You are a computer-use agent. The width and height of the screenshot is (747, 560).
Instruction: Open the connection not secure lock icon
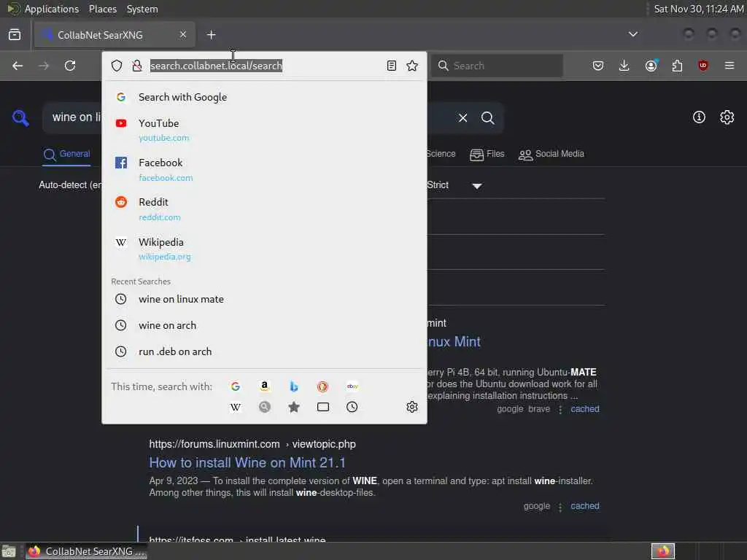coord(137,66)
